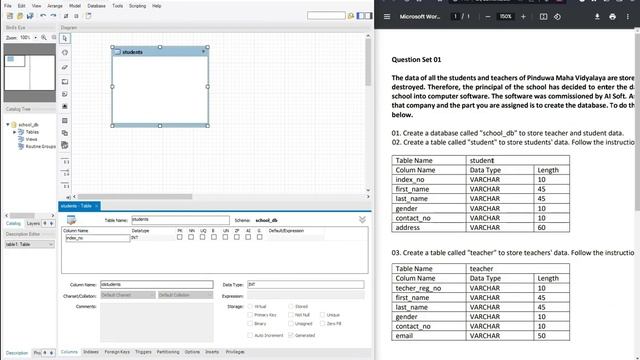Image resolution: width=640 pixels, height=360 pixels.
Task: Select the hand pan tool
Action: (x=65, y=53)
